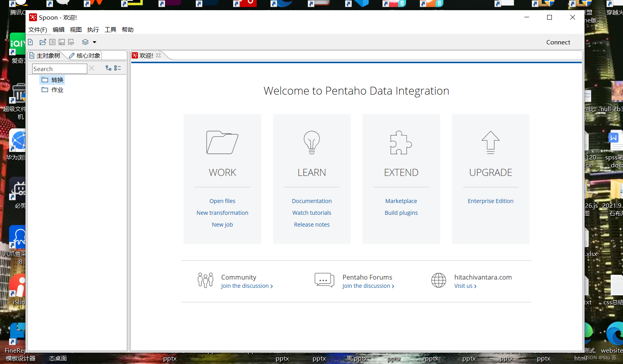
Task: Click the Community people icon
Action: click(x=205, y=280)
